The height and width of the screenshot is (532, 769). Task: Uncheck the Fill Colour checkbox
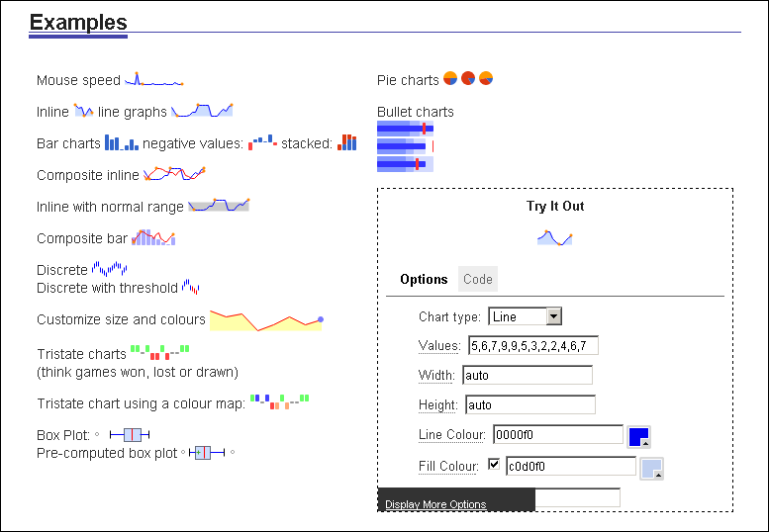tap(494, 464)
